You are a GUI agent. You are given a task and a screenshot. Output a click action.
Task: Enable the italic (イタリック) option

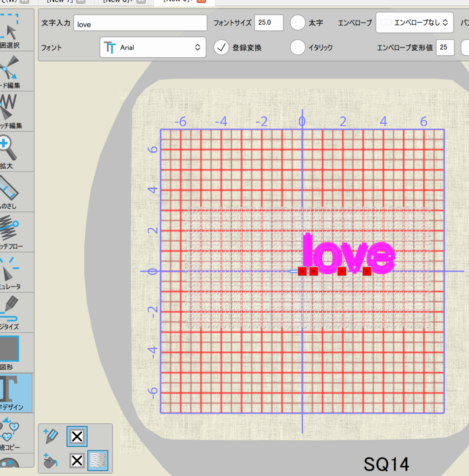[x=298, y=47]
